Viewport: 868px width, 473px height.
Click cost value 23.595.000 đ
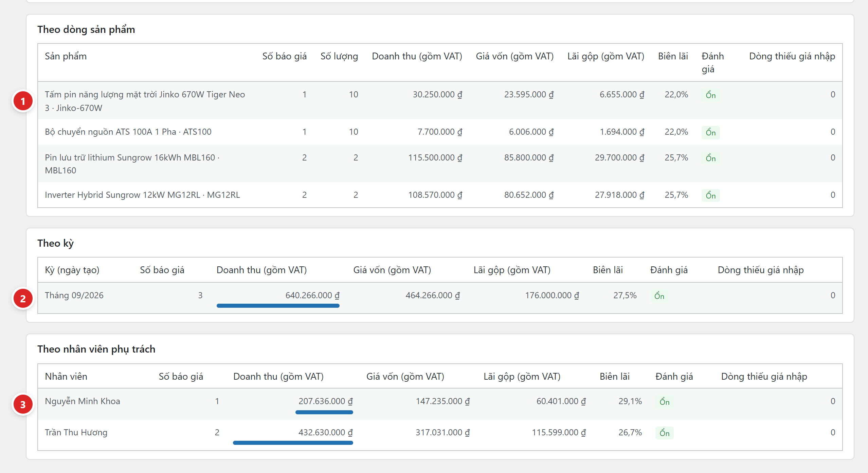pyautogui.click(x=529, y=94)
